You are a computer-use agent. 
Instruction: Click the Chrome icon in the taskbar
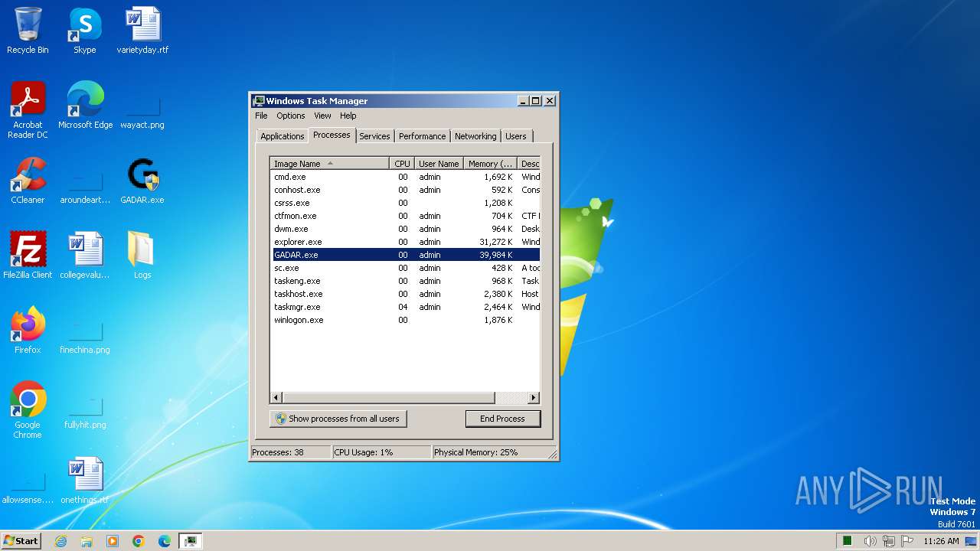click(139, 541)
